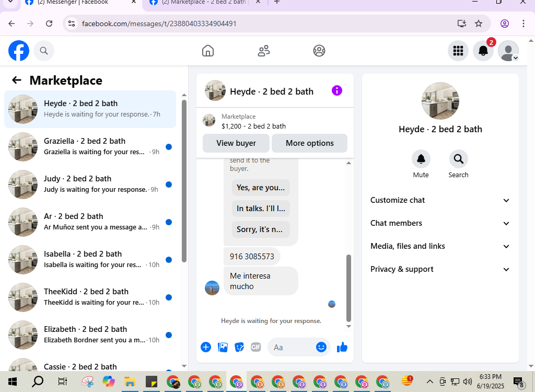Click the facebook.com address bar URL
Screen dimensions: 535x392
[159, 24]
